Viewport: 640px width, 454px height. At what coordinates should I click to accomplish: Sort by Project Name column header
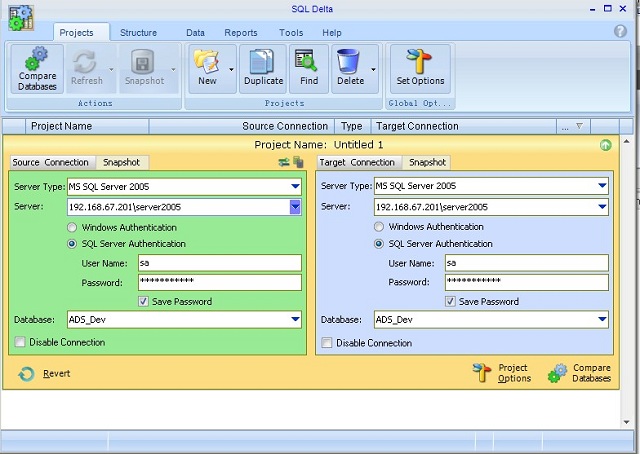coord(87,127)
